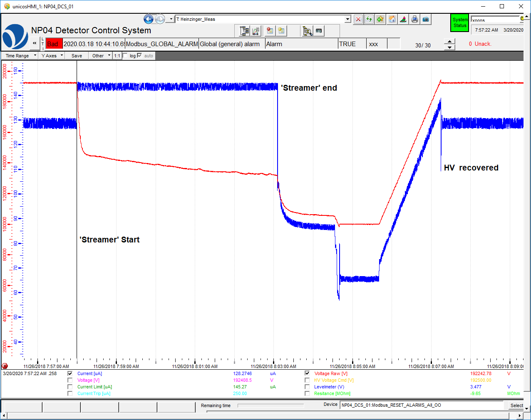Enable the log scale checkbox

[x=125, y=56]
